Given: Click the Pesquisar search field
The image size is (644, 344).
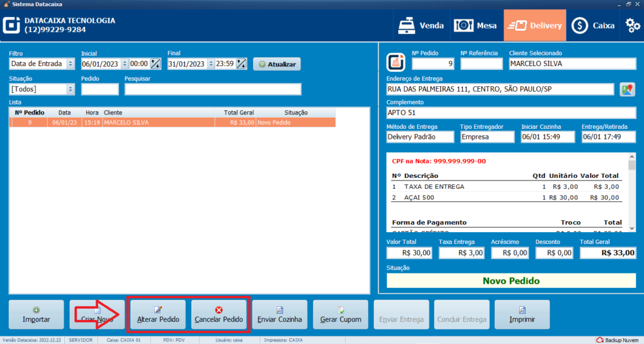Looking at the screenshot, I should point(213,89).
